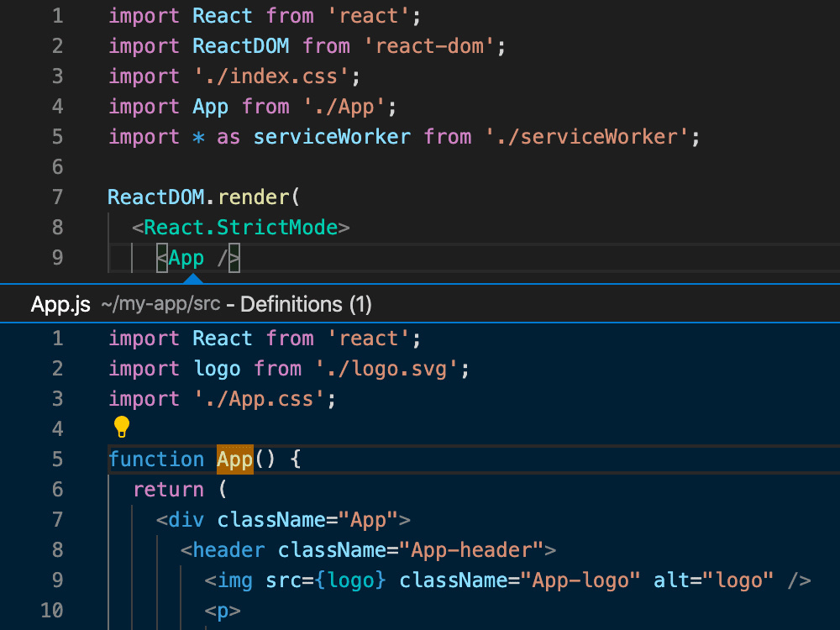The height and width of the screenshot is (630, 840).
Task: Click the serviceWorker import on line 5
Action: tap(332, 136)
